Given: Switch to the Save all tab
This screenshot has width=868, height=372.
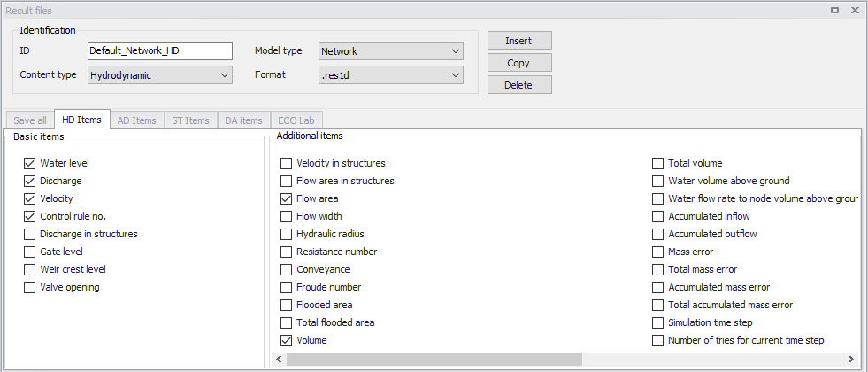Looking at the screenshot, I should [x=30, y=120].
